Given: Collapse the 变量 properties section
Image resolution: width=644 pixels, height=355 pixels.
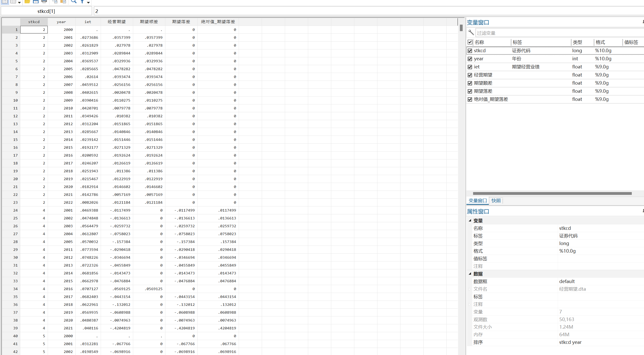Looking at the screenshot, I should coord(470,220).
